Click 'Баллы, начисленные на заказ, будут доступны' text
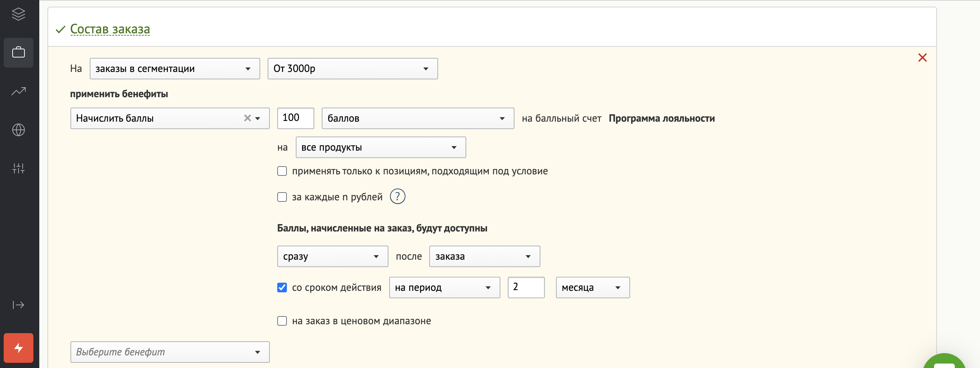 [382, 228]
